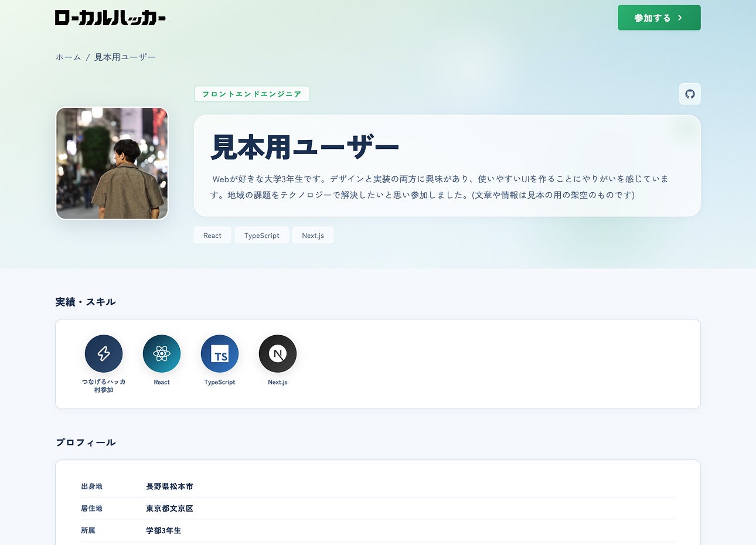Open the GitHub profile icon
The width and height of the screenshot is (756, 545).
[690, 94]
